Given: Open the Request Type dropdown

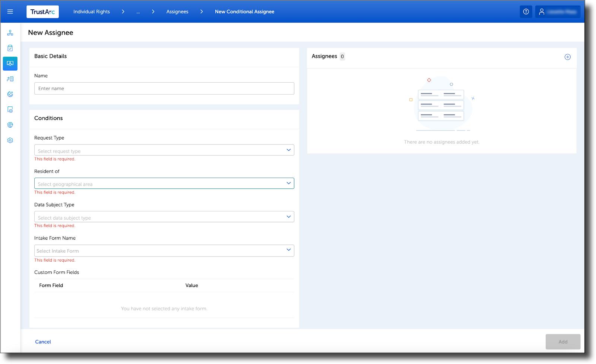Looking at the screenshot, I should click(x=164, y=150).
